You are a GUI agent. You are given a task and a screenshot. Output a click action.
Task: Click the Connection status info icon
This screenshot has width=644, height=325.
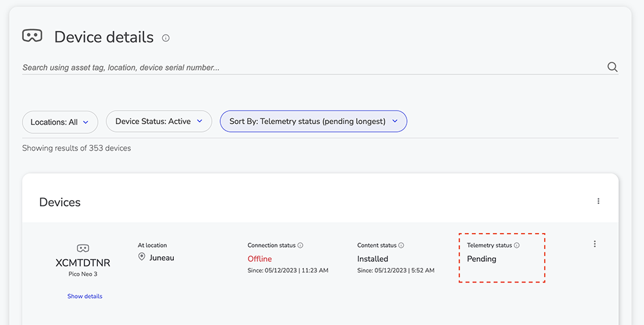click(300, 245)
